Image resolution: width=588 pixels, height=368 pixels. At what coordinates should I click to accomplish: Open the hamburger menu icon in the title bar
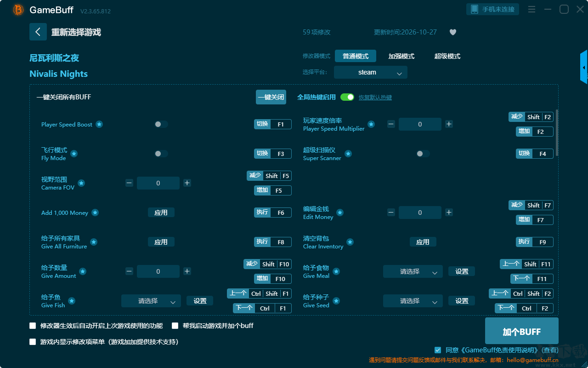[x=531, y=9]
